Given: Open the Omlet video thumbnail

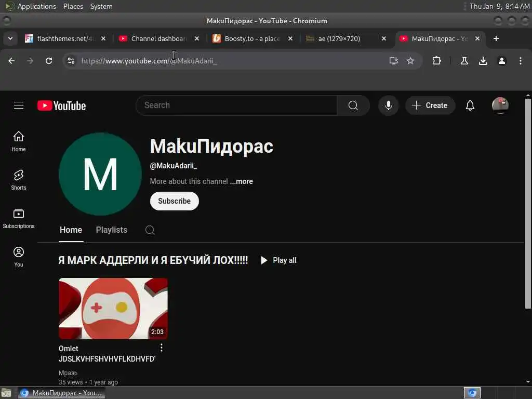Looking at the screenshot, I should 113,309.
